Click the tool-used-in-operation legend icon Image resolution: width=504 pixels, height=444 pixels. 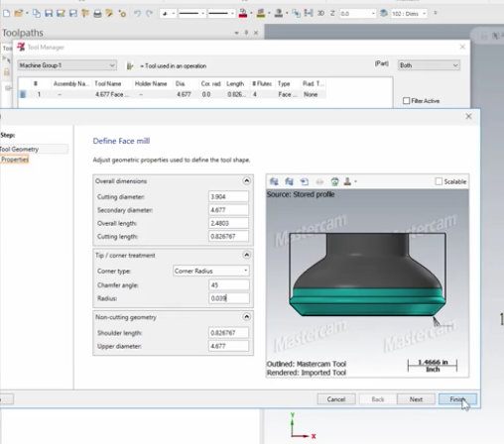pyautogui.click(x=130, y=66)
